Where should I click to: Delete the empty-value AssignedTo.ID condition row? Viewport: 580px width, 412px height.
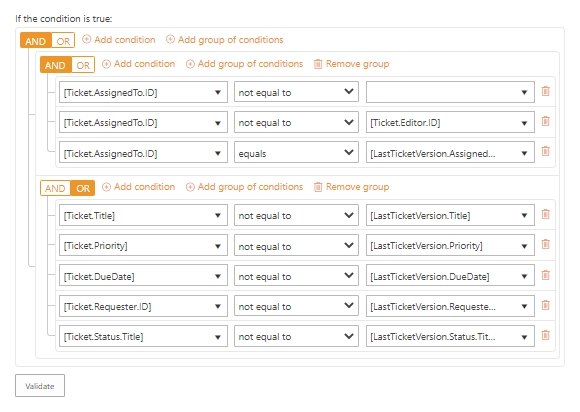(546, 91)
